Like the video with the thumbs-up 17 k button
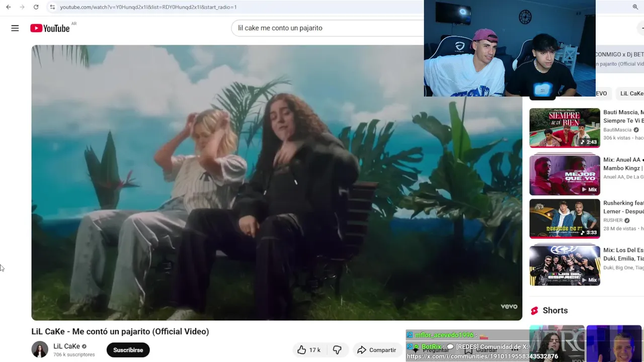This screenshot has width=644, height=362. 309,350
